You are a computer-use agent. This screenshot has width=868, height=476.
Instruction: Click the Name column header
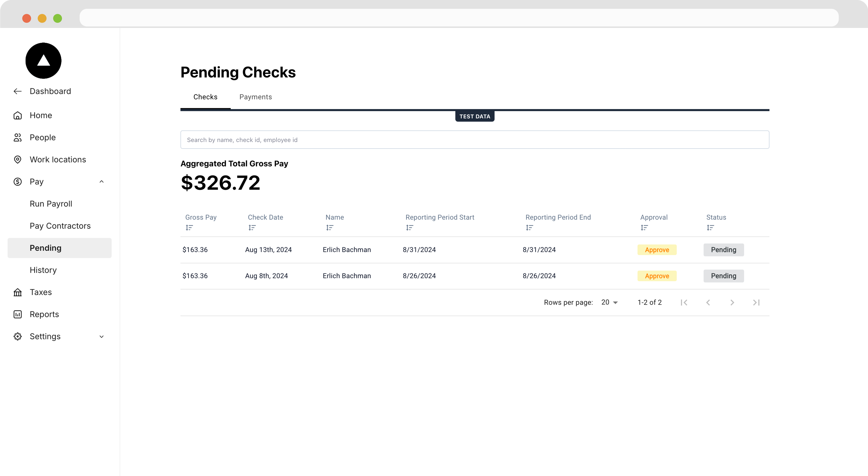[335, 217]
